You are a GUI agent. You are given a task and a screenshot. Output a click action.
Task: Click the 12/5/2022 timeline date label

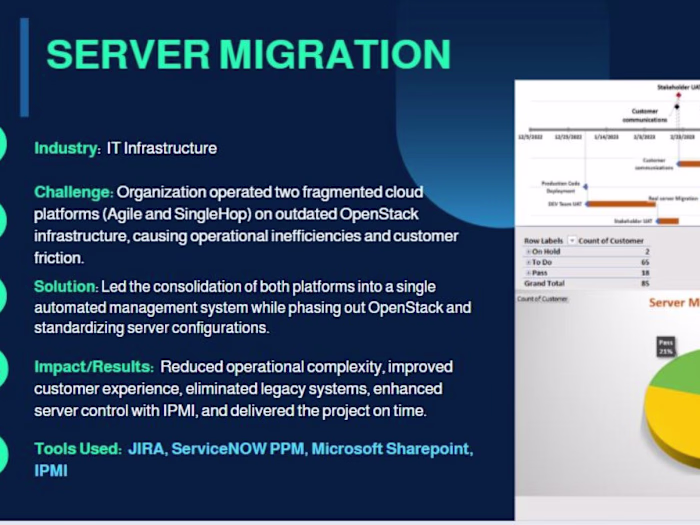[x=530, y=137]
